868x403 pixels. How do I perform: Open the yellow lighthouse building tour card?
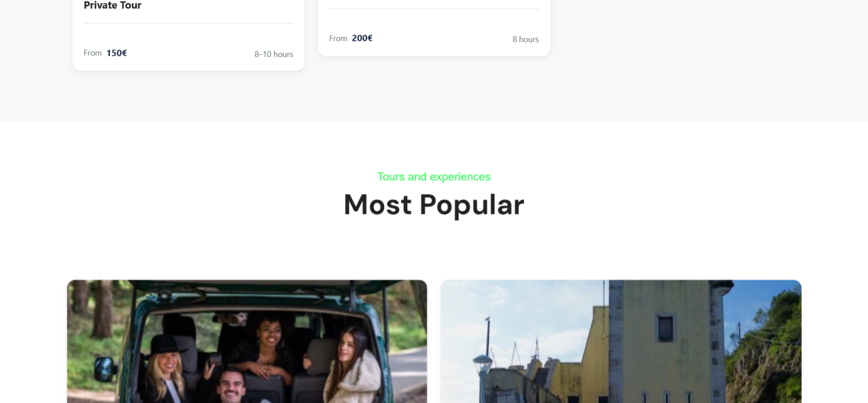(x=621, y=341)
